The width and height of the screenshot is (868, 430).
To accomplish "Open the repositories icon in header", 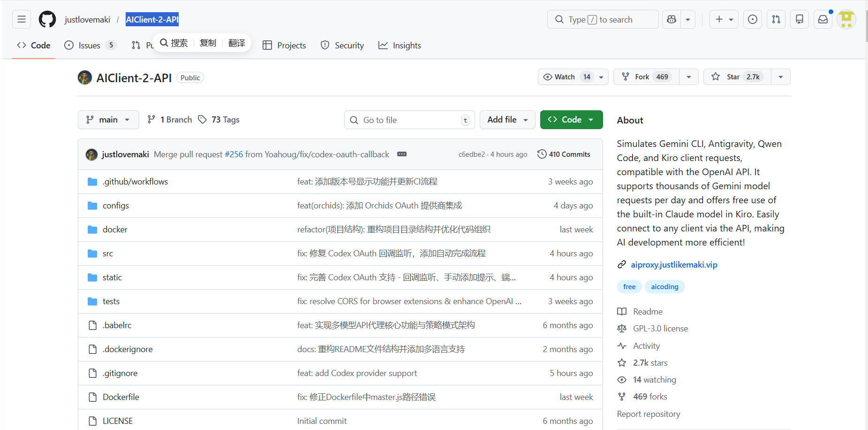I will point(800,19).
